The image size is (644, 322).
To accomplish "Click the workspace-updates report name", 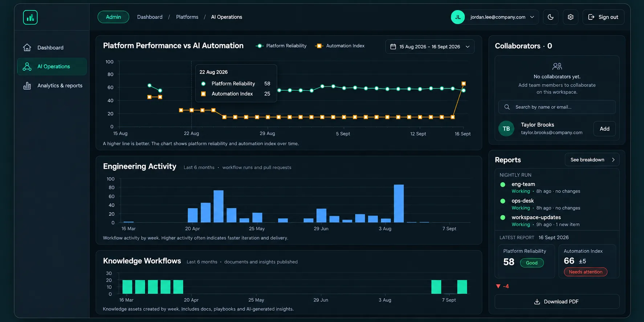I will (x=536, y=217).
